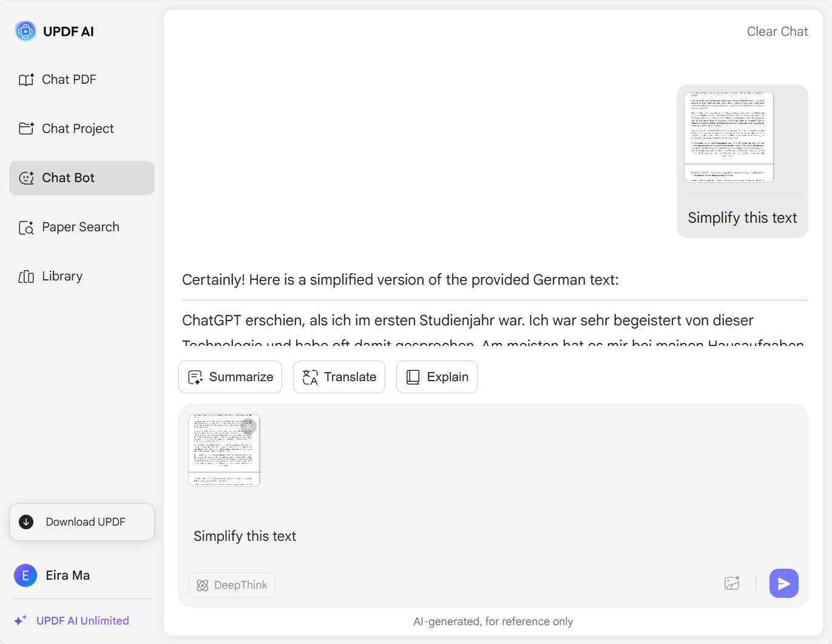Click the Download UPDF button

tap(81, 521)
